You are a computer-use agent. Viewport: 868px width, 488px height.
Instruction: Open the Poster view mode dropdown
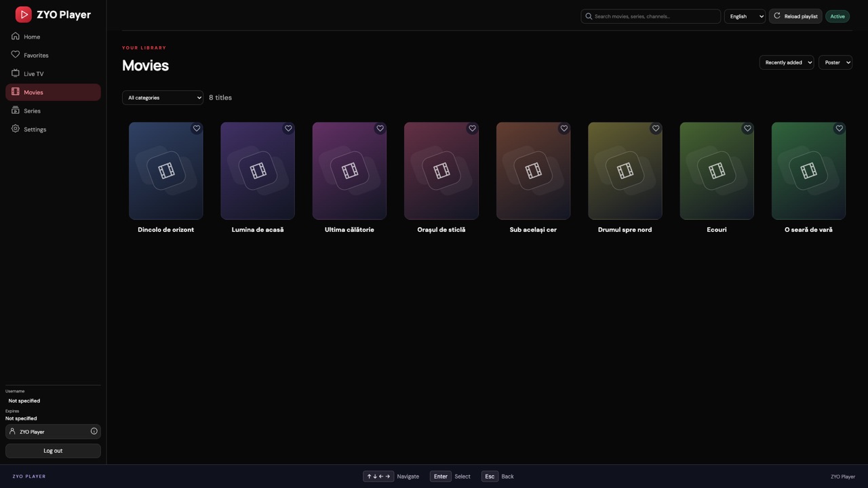tap(835, 62)
